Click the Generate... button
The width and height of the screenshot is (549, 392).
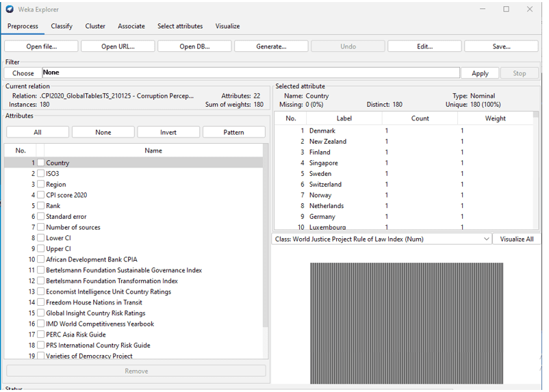click(x=271, y=47)
